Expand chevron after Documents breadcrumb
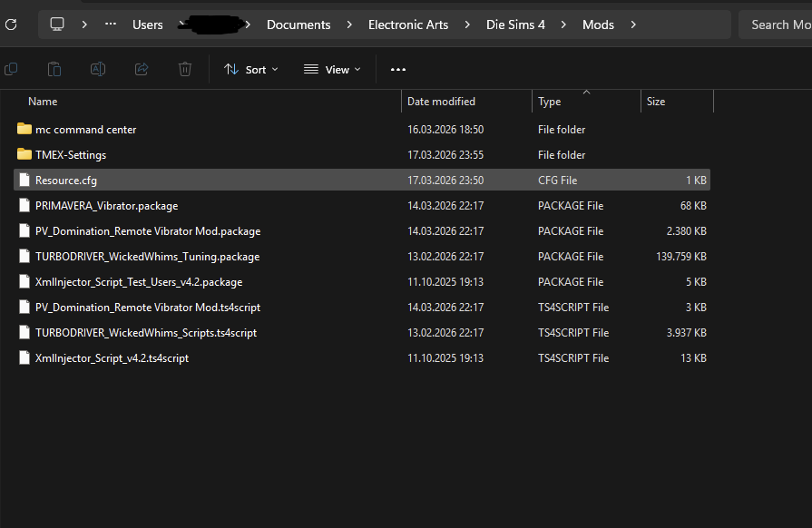The height and width of the screenshot is (528, 812). click(x=349, y=24)
